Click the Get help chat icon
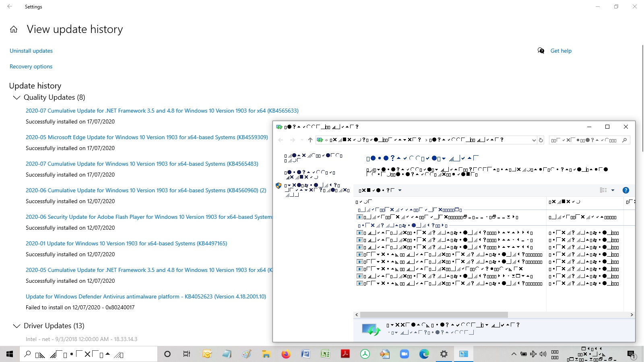The image size is (644, 362). click(541, 51)
